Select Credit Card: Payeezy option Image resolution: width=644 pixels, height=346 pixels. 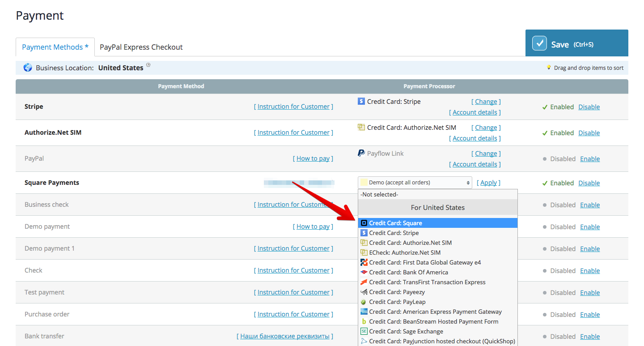click(438, 292)
